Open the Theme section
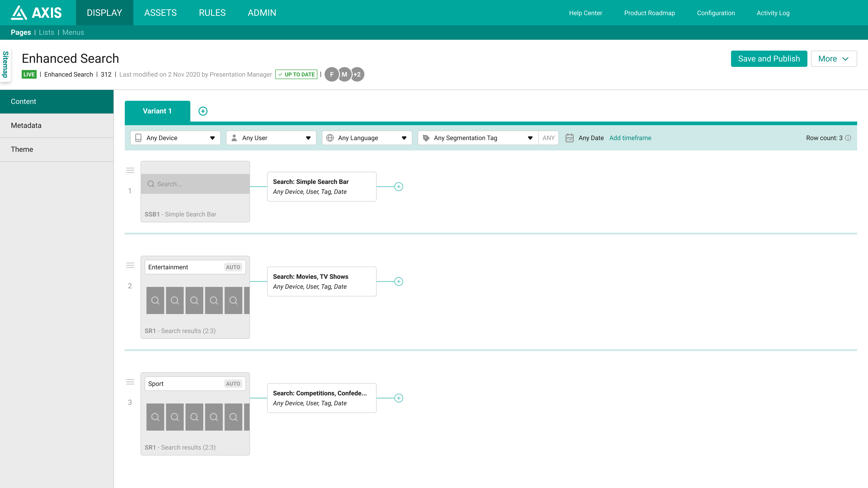Image resolution: width=868 pixels, height=488 pixels. click(x=57, y=149)
